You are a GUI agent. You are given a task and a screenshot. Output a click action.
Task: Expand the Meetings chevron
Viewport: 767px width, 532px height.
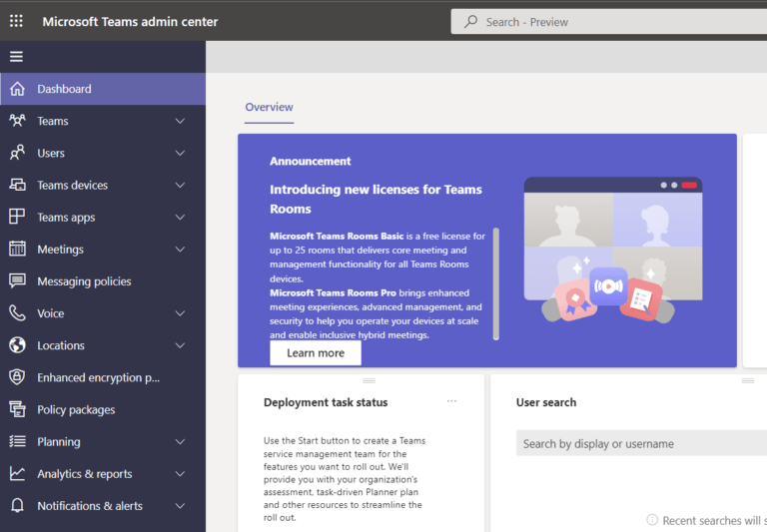pyautogui.click(x=180, y=249)
